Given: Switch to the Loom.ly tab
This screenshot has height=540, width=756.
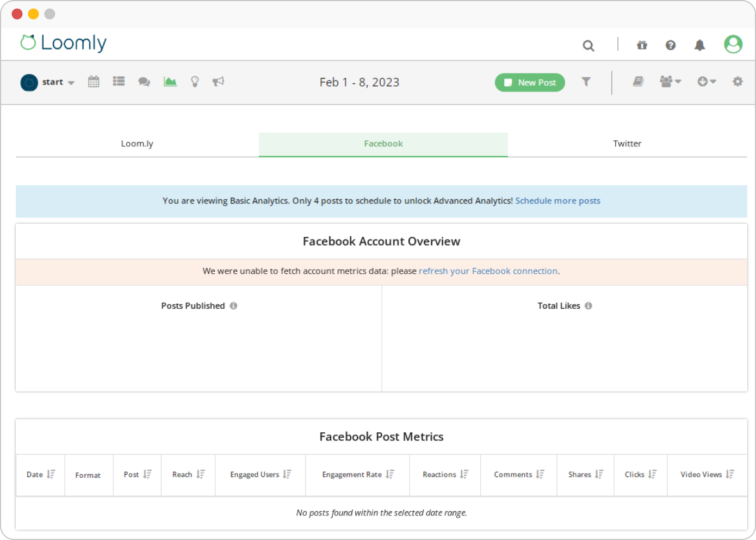Looking at the screenshot, I should click(137, 144).
